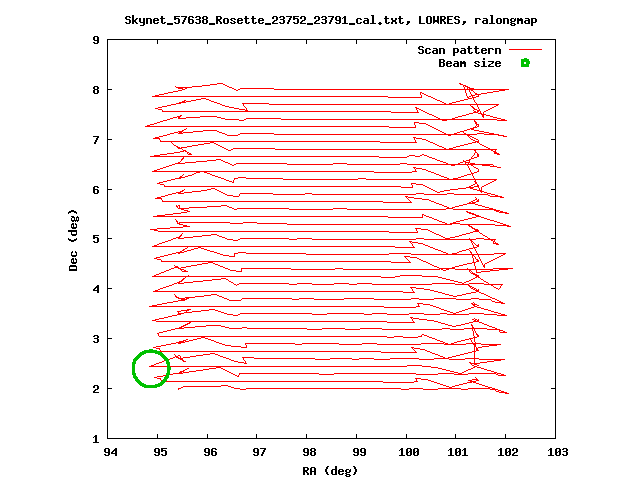Click x-axis tick label 102
The width and height of the screenshot is (640, 480).
tap(508, 452)
